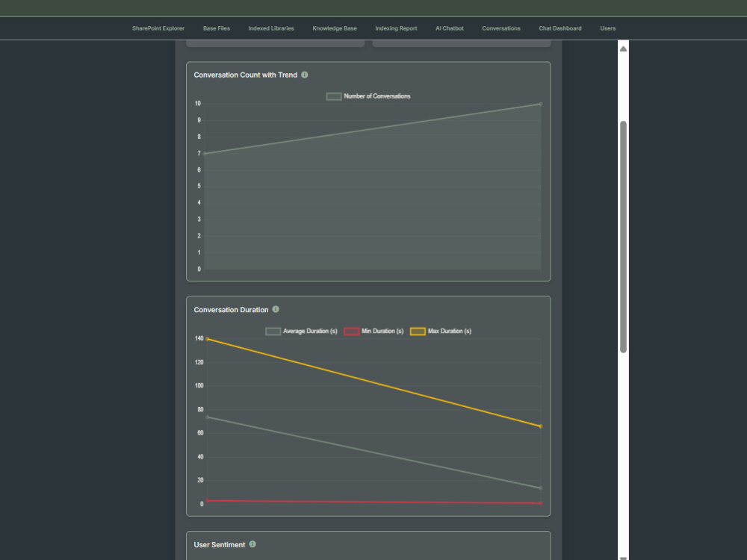Open the Users page
The width and height of the screenshot is (747, 560).
tap(608, 28)
